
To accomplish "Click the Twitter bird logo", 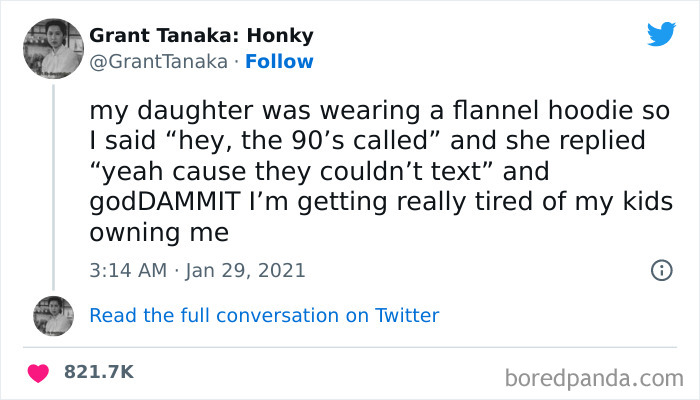I will [661, 35].
